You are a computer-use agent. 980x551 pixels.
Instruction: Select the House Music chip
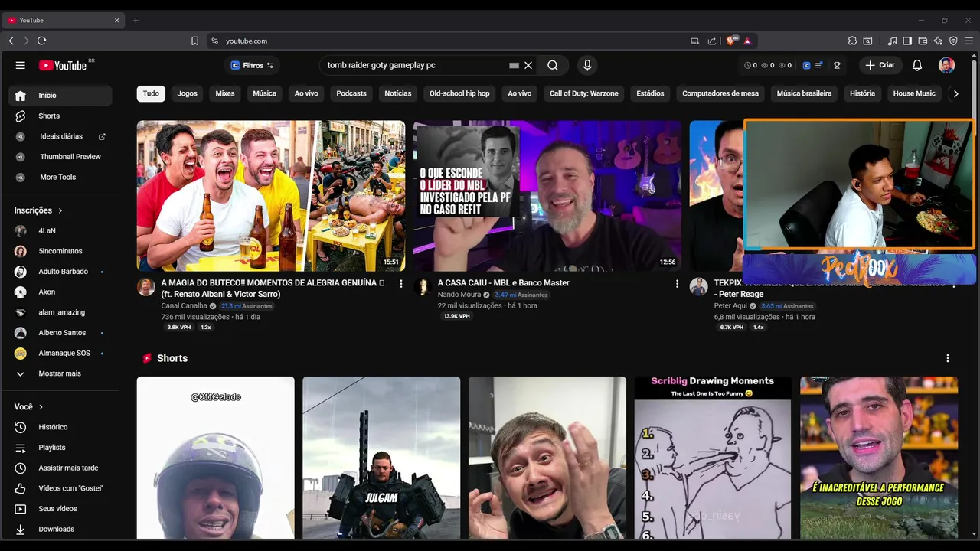click(914, 93)
